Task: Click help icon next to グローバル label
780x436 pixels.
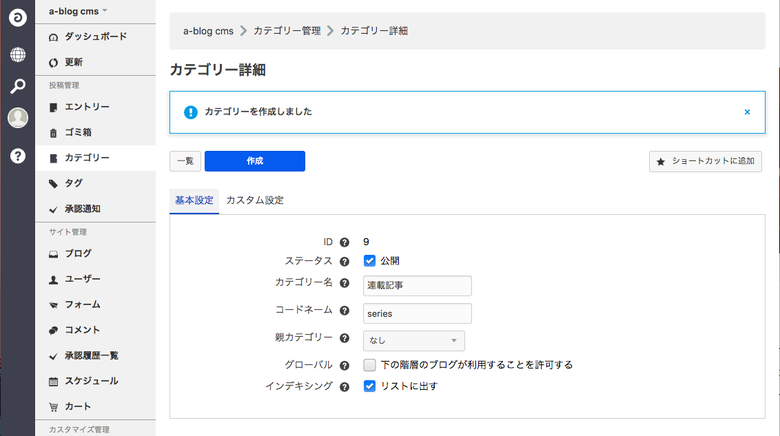Action: pos(344,365)
